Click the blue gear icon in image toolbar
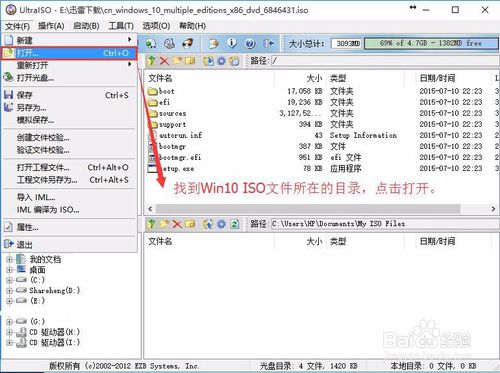This screenshot has height=373, width=500. (221, 61)
